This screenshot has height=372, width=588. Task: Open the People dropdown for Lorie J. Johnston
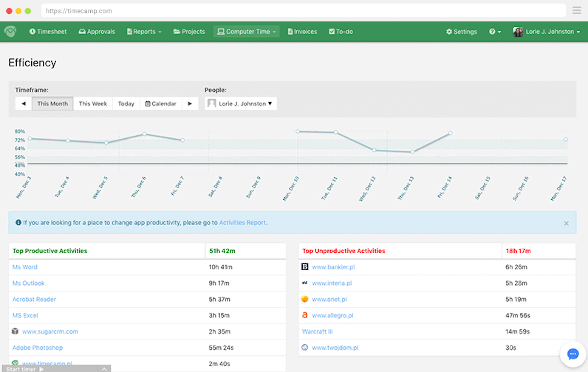pyautogui.click(x=241, y=103)
